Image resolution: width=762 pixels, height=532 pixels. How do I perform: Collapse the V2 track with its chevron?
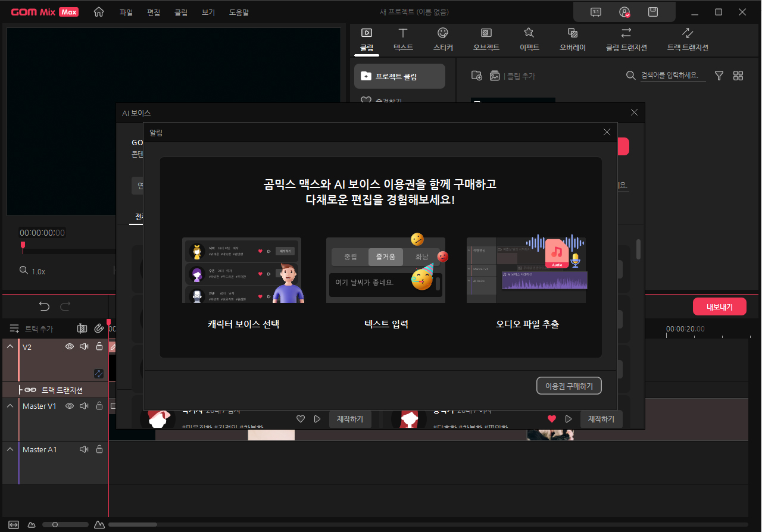pyautogui.click(x=10, y=346)
